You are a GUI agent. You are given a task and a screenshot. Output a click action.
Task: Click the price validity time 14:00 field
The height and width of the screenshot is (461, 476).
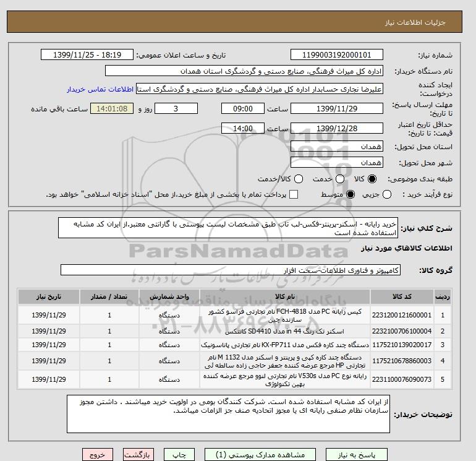243,128
